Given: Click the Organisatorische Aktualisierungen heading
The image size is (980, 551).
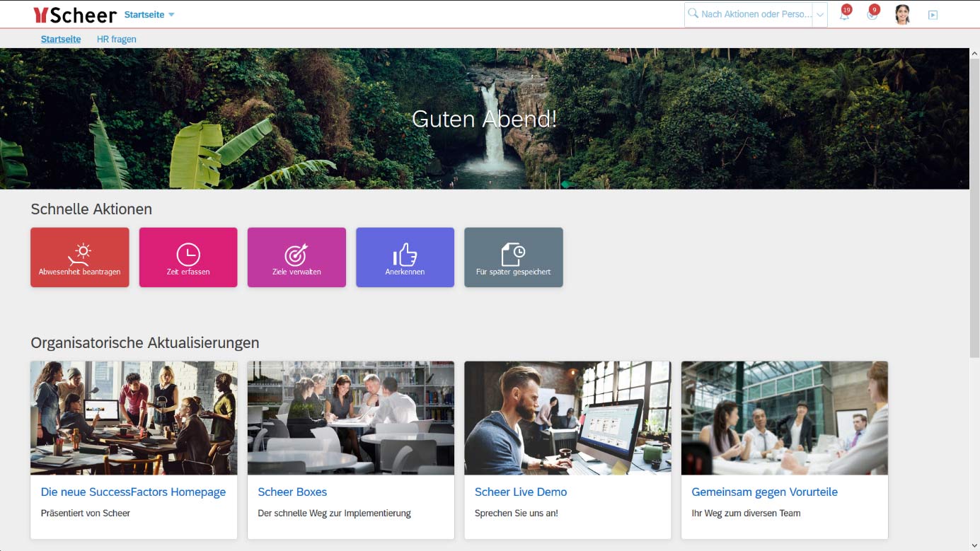Looking at the screenshot, I should tap(145, 342).
